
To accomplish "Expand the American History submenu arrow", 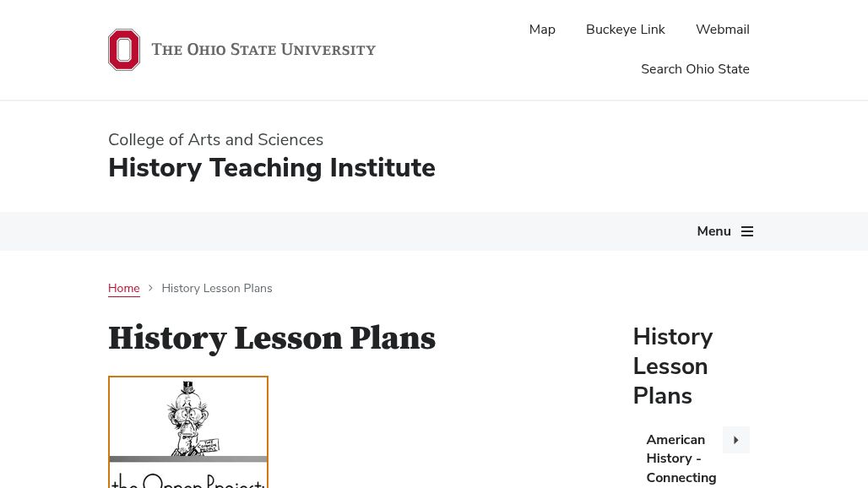I will point(735,440).
